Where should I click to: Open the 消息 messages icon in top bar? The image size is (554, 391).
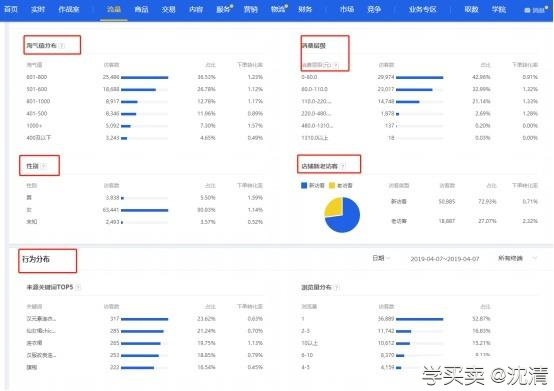pos(536,10)
